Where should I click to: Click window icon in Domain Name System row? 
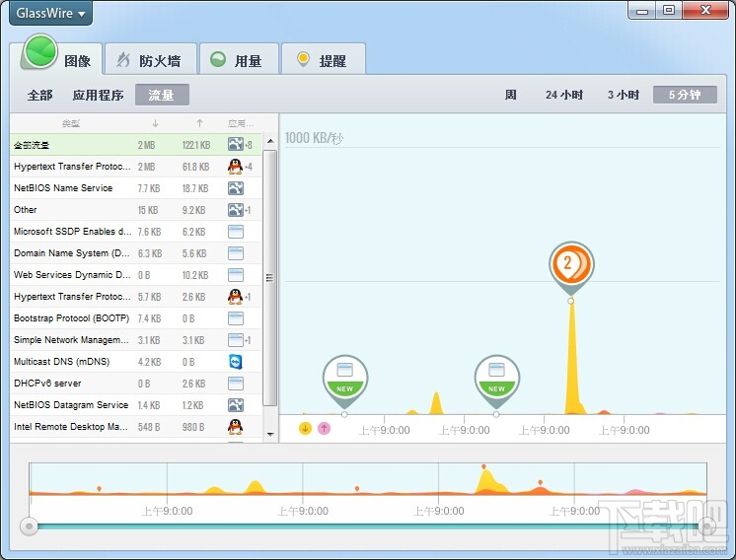point(236,253)
